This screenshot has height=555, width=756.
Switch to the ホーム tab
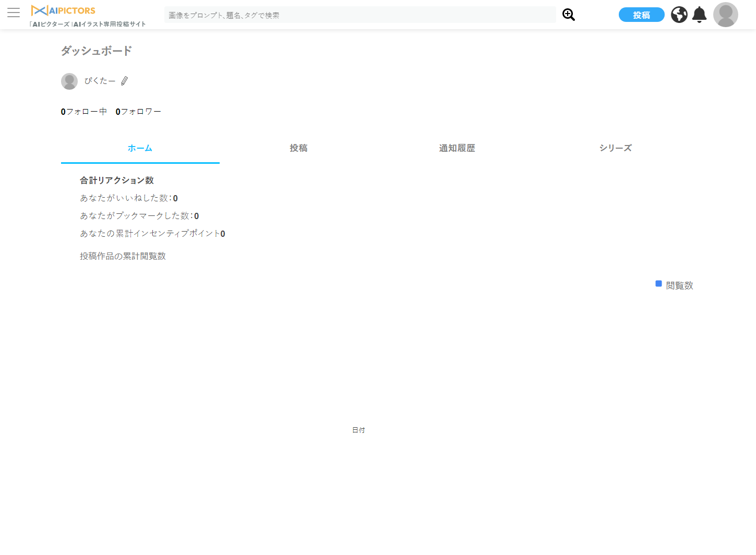click(x=140, y=148)
